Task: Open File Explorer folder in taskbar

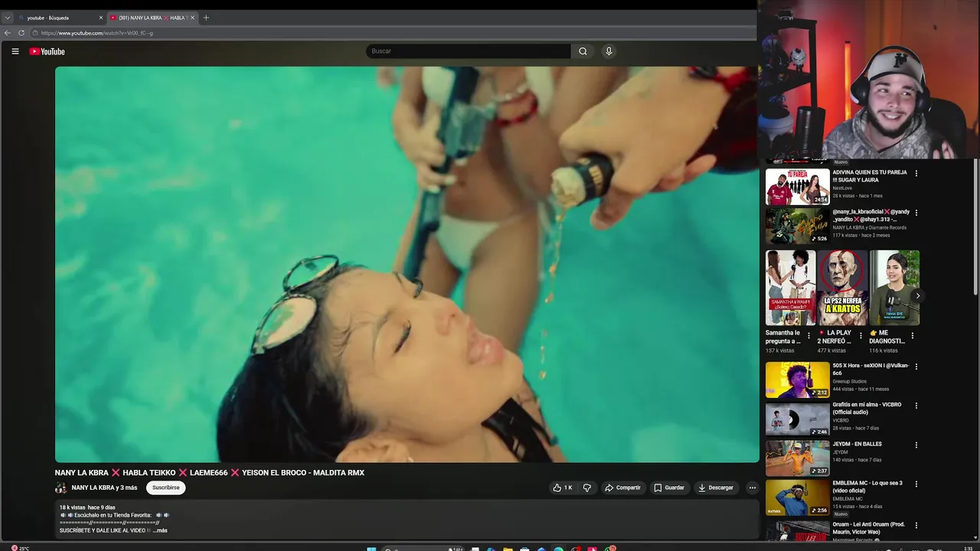Action: click(508, 548)
